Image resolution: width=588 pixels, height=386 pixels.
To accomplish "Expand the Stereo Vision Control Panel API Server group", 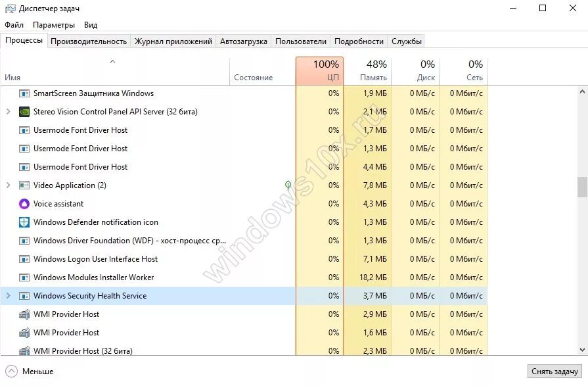I will [x=9, y=112].
